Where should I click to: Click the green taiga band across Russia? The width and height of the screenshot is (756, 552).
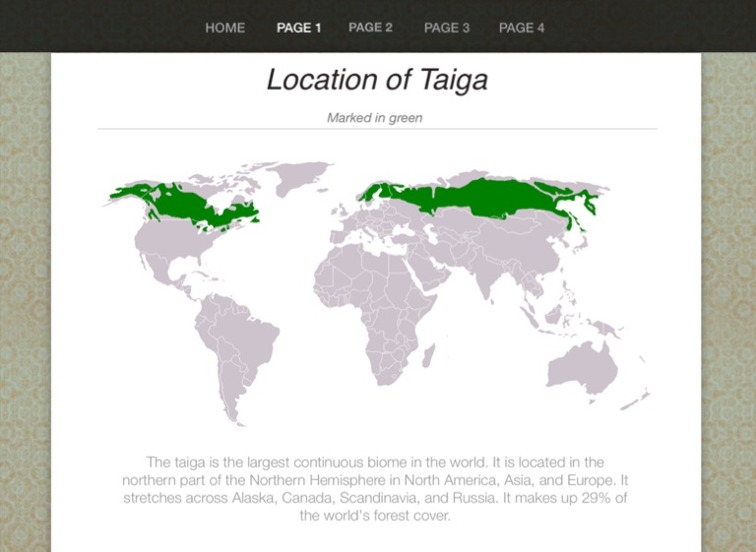[x=482, y=197]
